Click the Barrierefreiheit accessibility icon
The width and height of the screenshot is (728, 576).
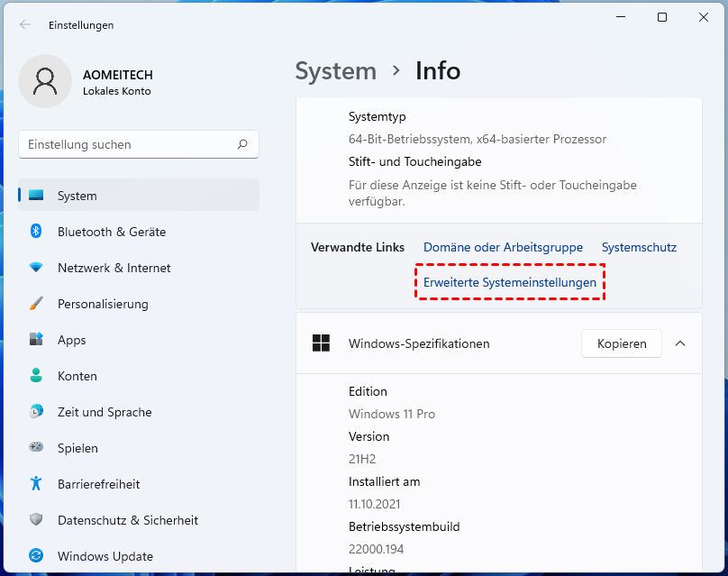click(x=36, y=484)
